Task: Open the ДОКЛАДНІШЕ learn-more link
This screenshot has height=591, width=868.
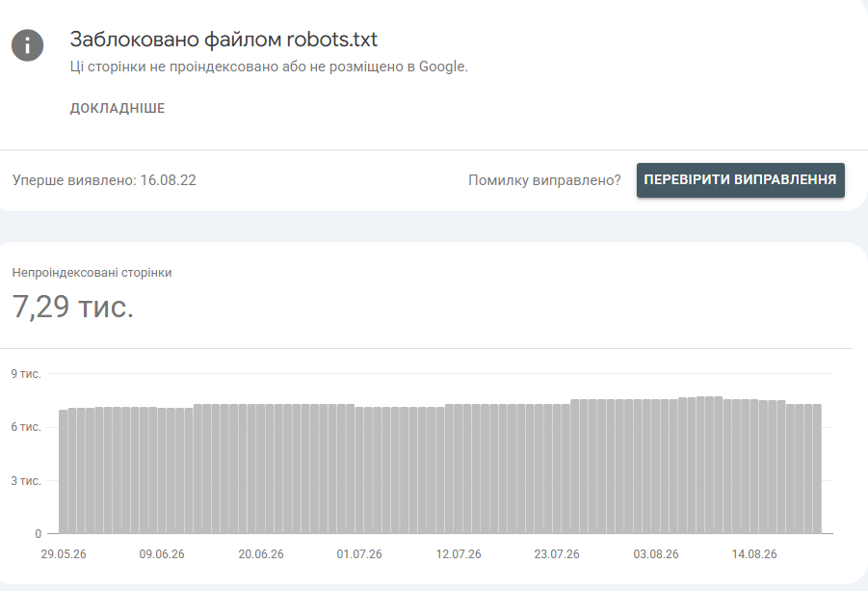Action: 118,108
